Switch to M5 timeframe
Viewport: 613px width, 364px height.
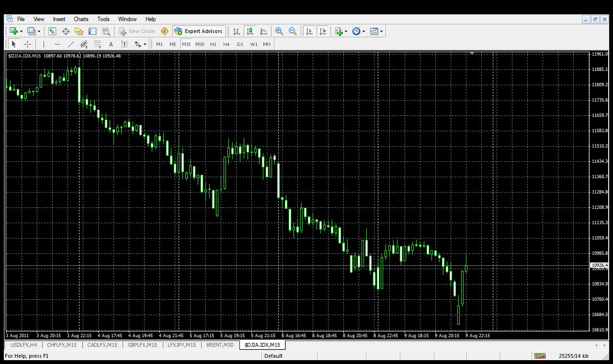[x=173, y=44]
